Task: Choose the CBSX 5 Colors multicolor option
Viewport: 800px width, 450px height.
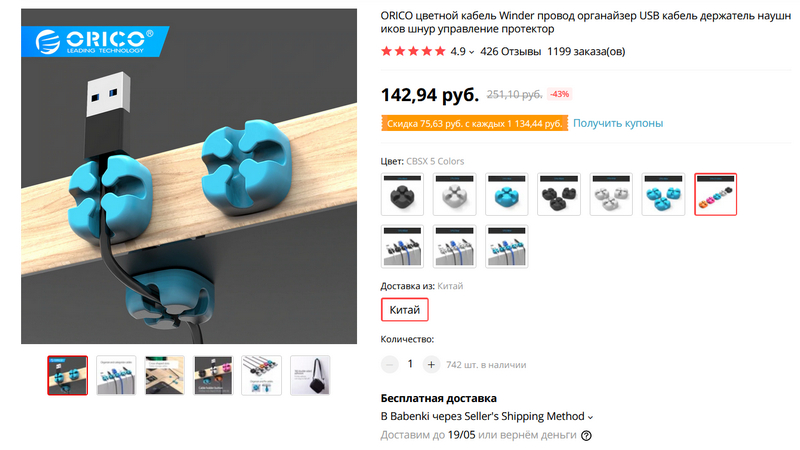Action: click(x=715, y=194)
